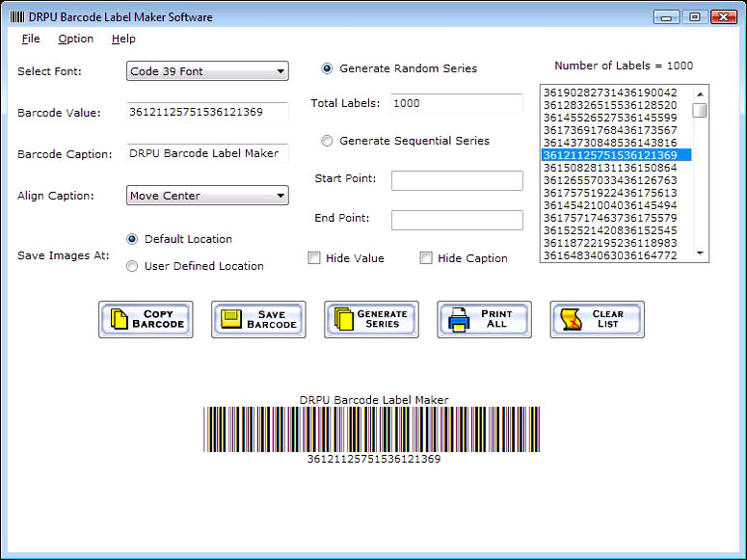The height and width of the screenshot is (560, 747).
Task: Click the Save Barcode button label
Action: pos(272,319)
